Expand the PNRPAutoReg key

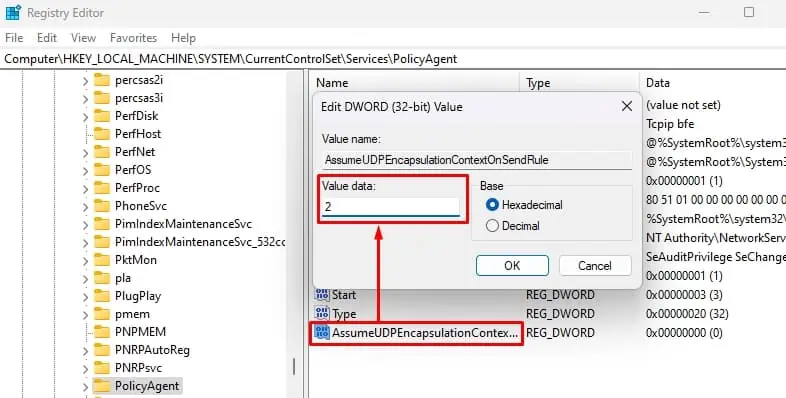[86, 351]
